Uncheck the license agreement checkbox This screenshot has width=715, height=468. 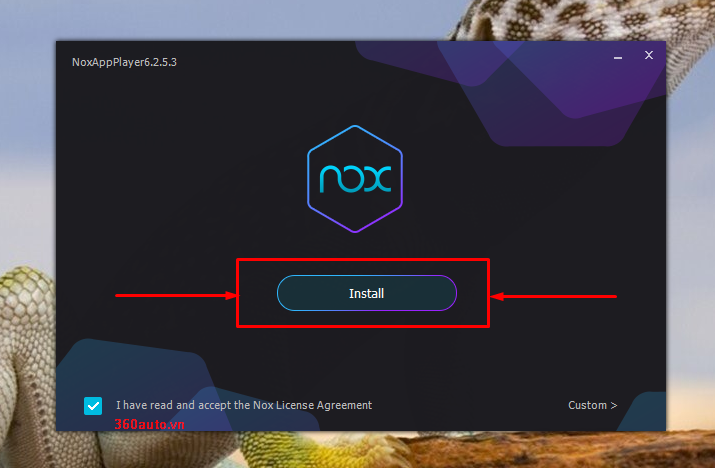[93, 406]
